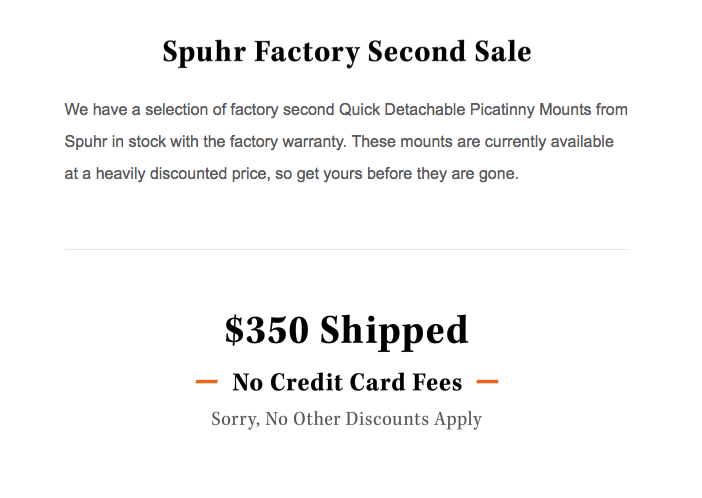Click the words We have a selection
Screen dimensions: 702x498
[136, 110]
